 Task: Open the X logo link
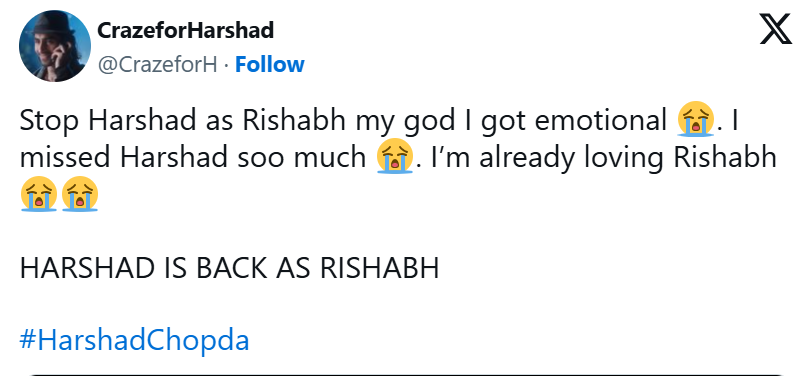point(776,29)
